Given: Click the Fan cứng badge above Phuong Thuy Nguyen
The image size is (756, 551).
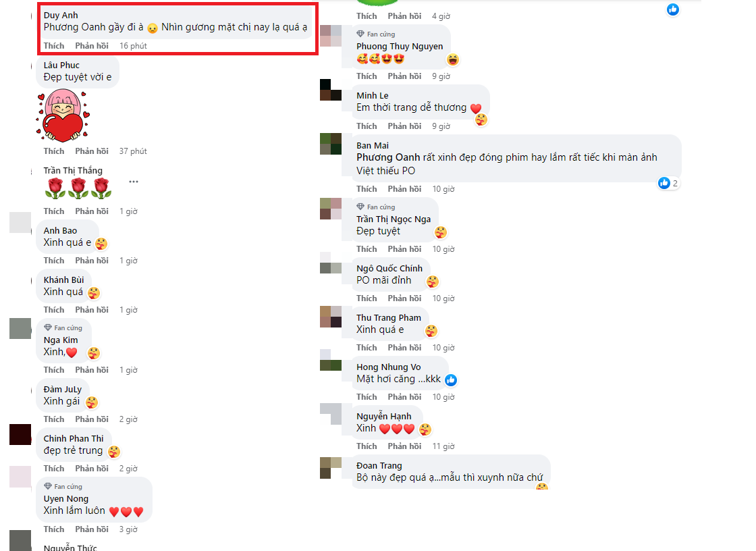Looking at the screenshot, I should tap(375, 34).
